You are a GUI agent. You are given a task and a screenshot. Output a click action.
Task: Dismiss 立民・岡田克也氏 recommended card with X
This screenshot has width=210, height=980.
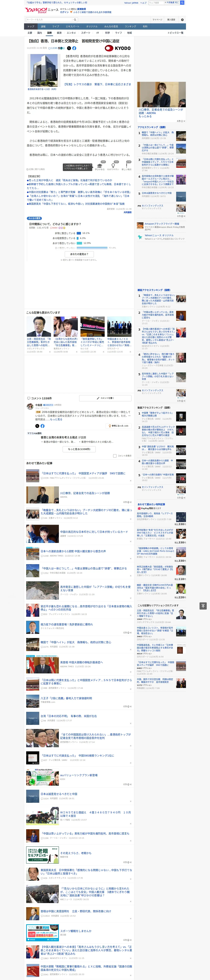pyautogui.click(x=50, y=352)
